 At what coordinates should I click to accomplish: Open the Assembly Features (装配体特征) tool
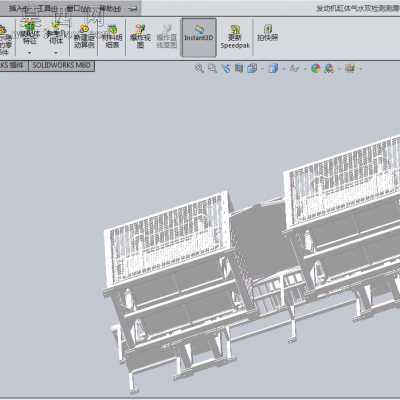click(29, 34)
